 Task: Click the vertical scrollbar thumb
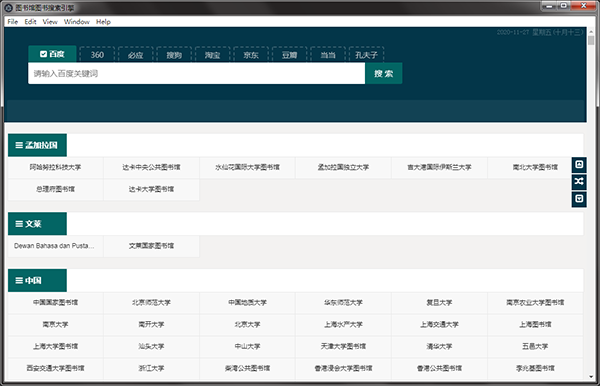point(591,41)
